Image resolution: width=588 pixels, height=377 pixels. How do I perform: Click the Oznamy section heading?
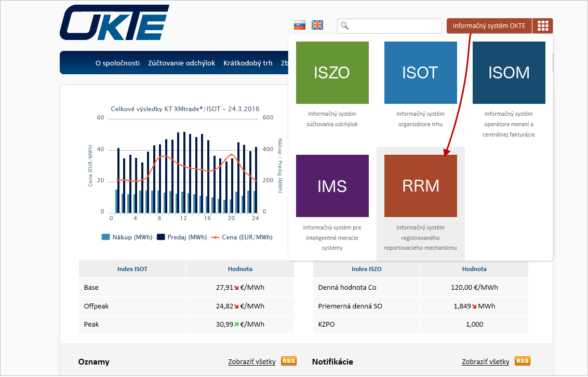tap(93, 361)
